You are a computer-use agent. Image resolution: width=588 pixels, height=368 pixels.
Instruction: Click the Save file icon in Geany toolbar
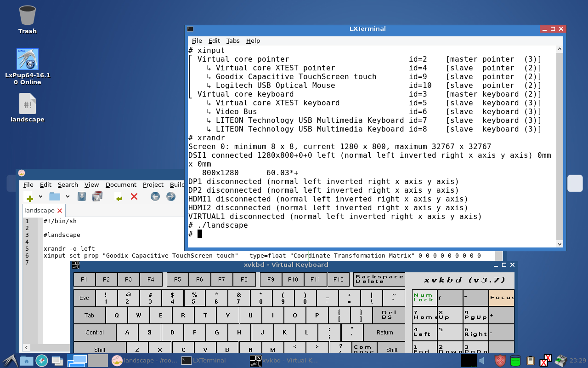click(82, 196)
